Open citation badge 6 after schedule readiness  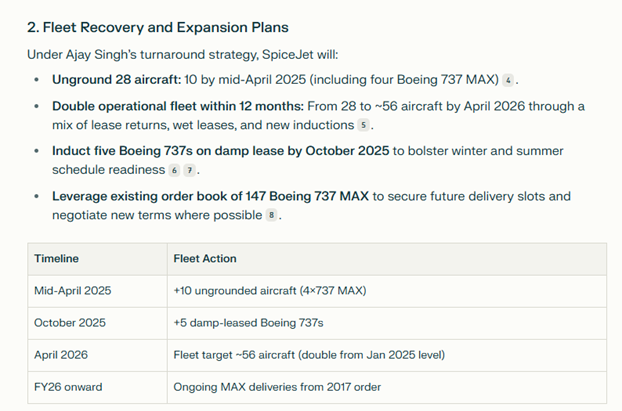tap(174, 170)
